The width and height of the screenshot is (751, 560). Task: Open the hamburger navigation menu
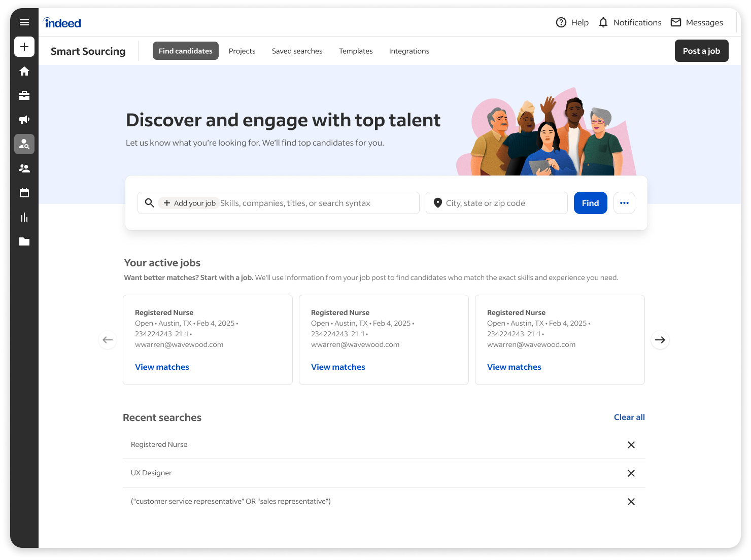click(x=24, y=22)
